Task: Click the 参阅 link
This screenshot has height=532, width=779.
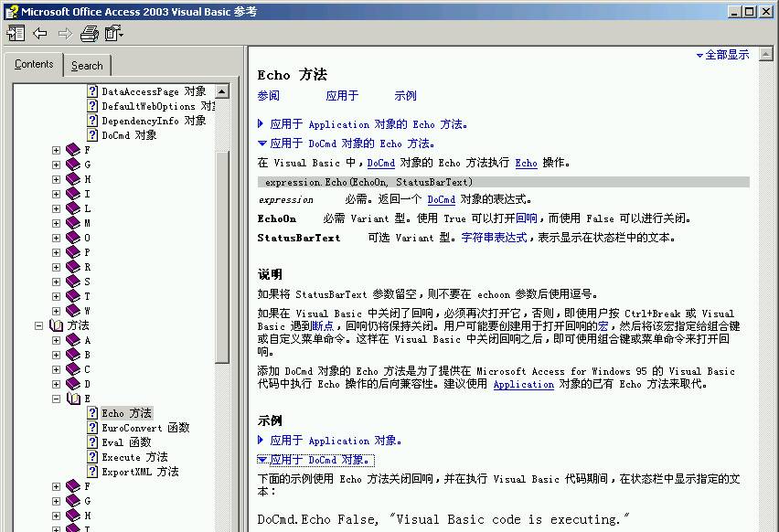Action: (268, 95)
